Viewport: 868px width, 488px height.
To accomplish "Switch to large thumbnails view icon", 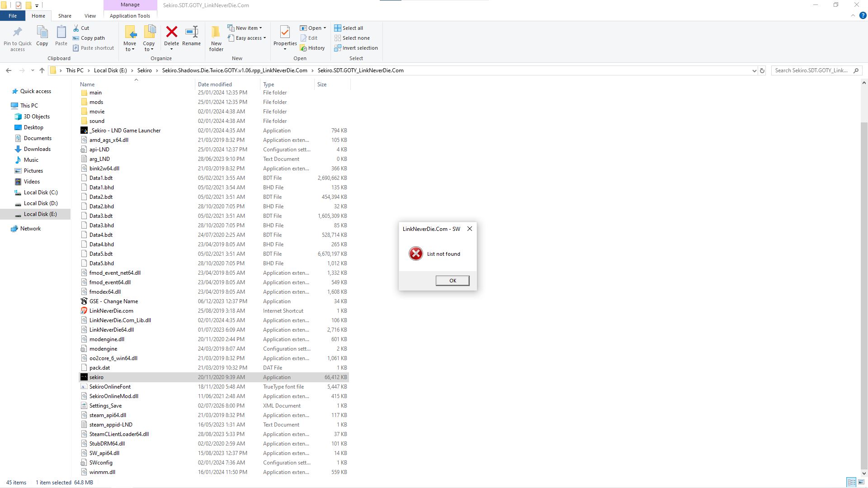I will click(x=860, y=483).
